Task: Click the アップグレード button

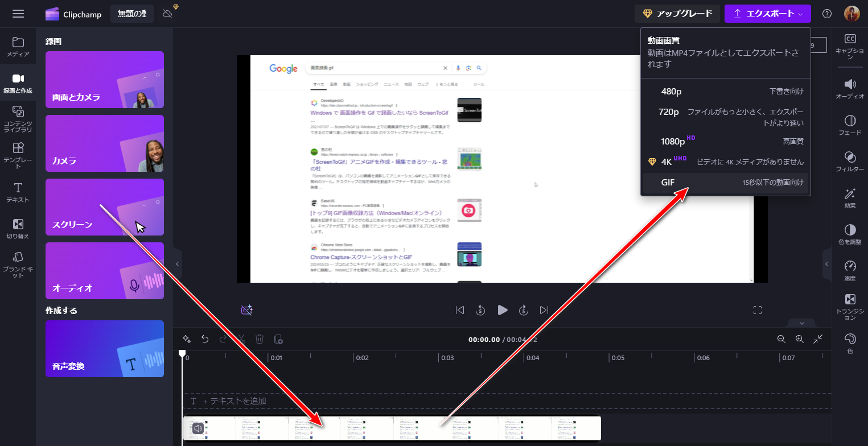Action: point(677,14)
